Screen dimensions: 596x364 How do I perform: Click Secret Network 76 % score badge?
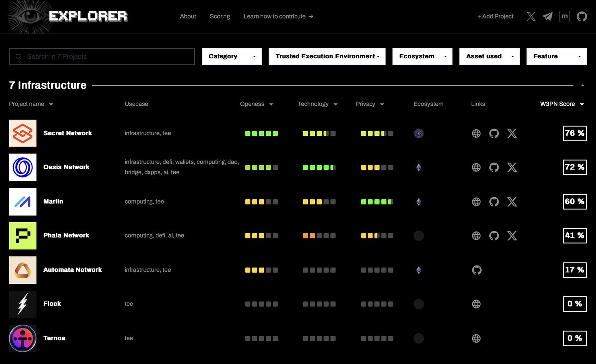[x=575, y=133]
